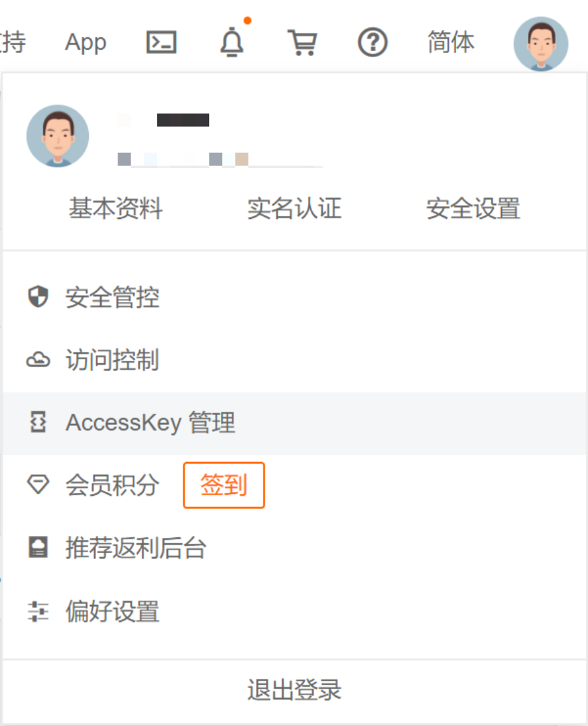Click the cloud icon beside 访问控制
588x726 pixels.
38,360
